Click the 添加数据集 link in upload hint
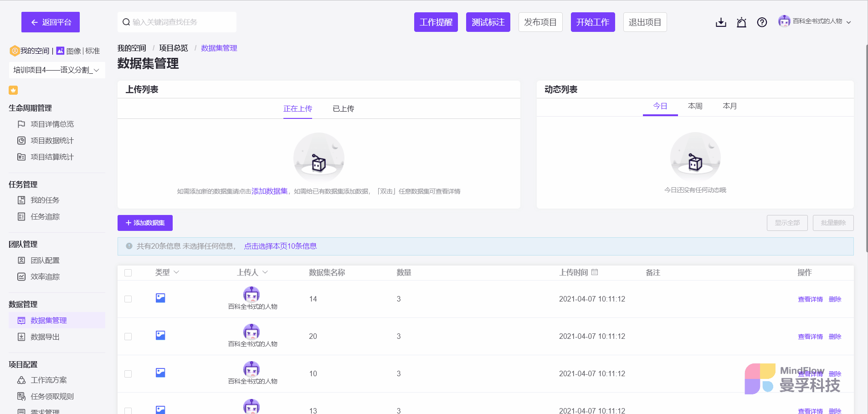 pyautogui.click(x=270, y=191)
